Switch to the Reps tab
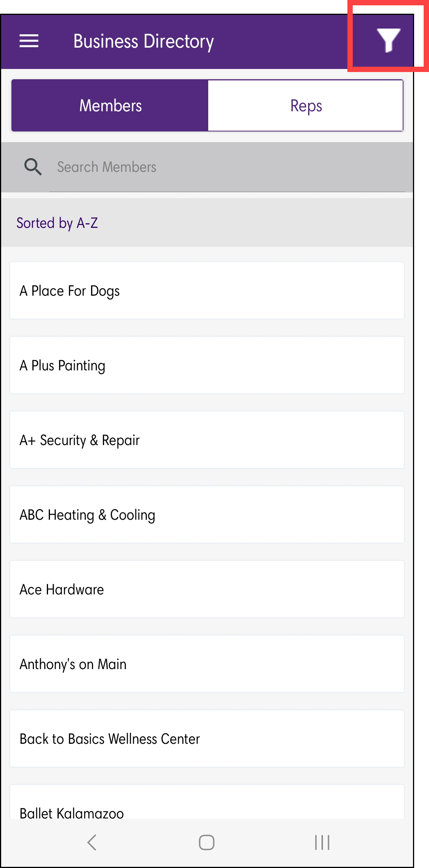Screen dimensions: 429x868 306,106
